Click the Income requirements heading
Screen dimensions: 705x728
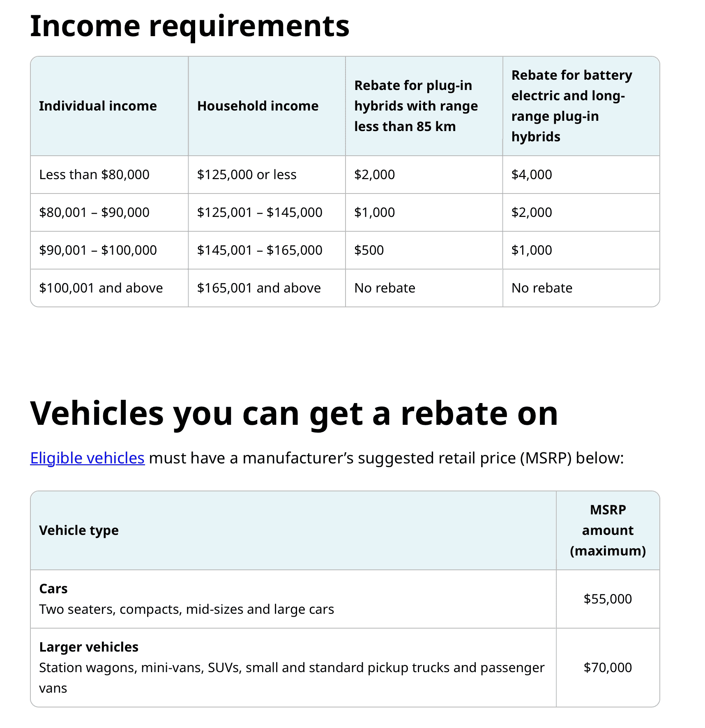click(189, 26)
